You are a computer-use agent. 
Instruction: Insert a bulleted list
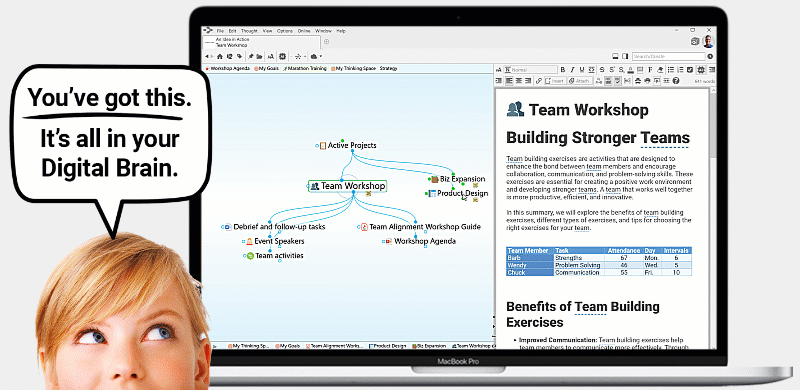671,69
